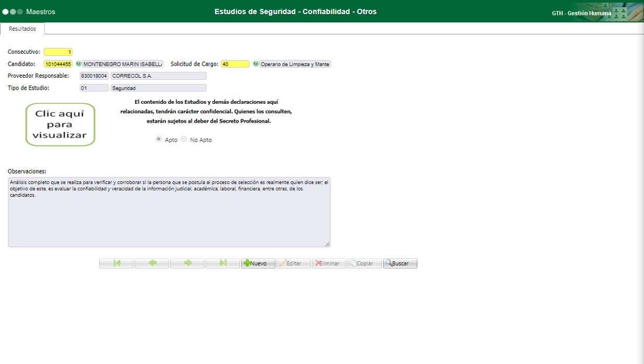This screenshot has height=364, width=644.
Task: Click the Observaciones resize grip
Action: (x=328, y=243)
